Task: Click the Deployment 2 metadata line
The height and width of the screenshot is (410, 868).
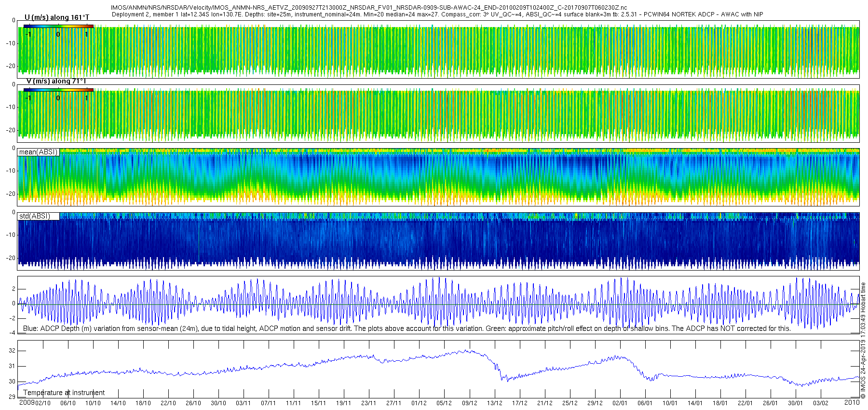Action: [437, 14]
